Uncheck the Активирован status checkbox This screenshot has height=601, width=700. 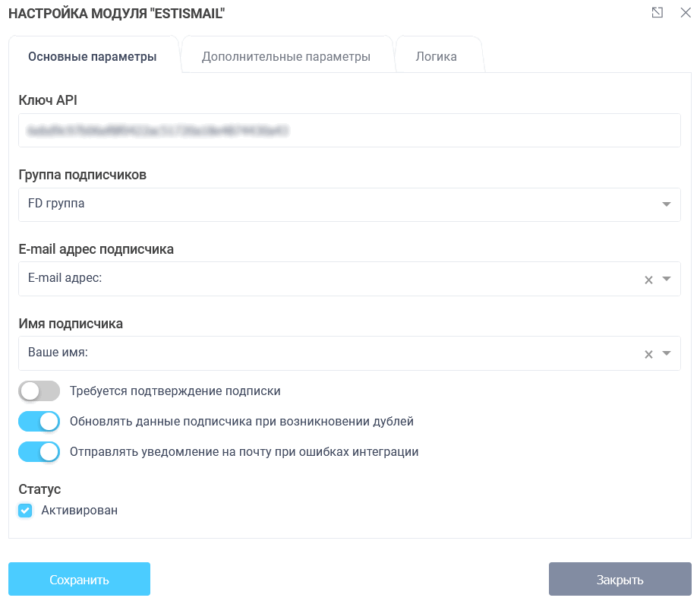pos(26,511)
